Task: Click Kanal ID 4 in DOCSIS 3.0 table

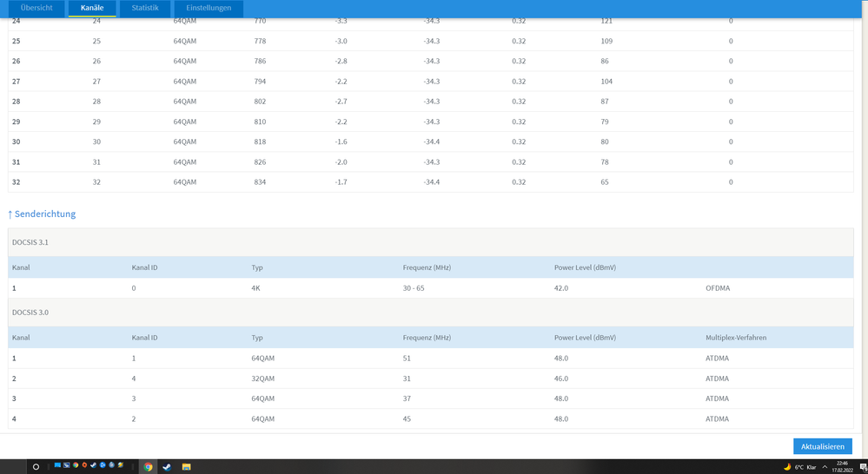Action: coord(134,379)
